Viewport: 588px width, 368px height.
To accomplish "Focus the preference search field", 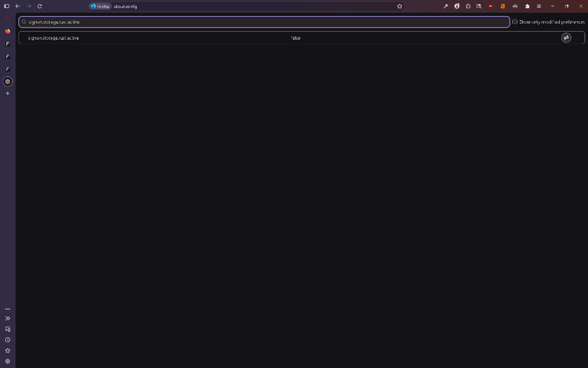I will [264, 22].
